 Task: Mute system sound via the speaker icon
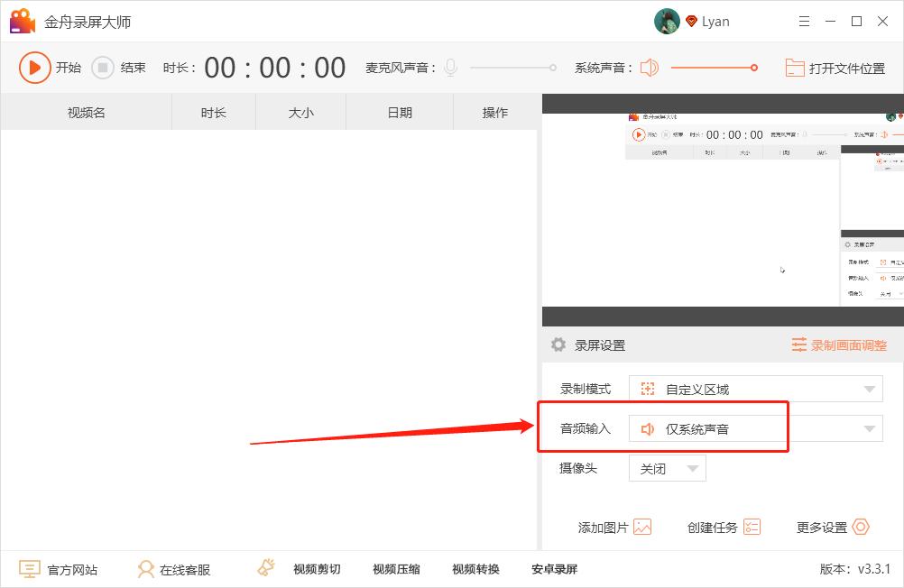(x=648, y=67)
